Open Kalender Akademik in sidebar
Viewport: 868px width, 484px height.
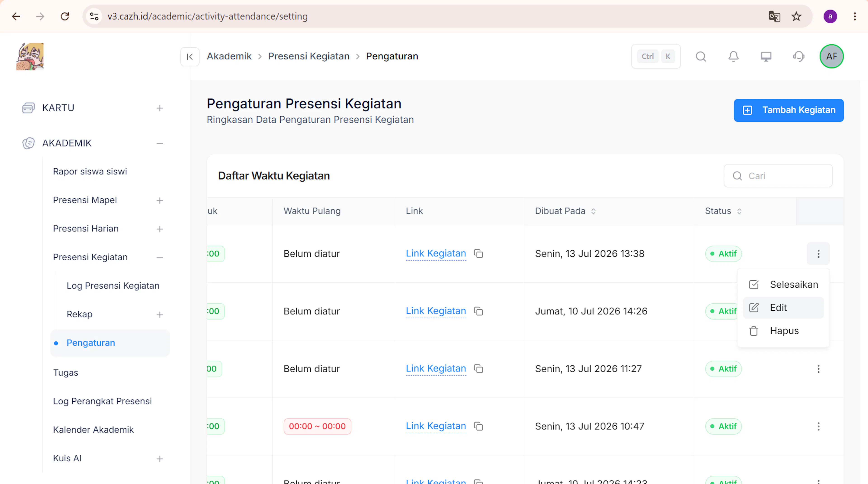[93, 430]
